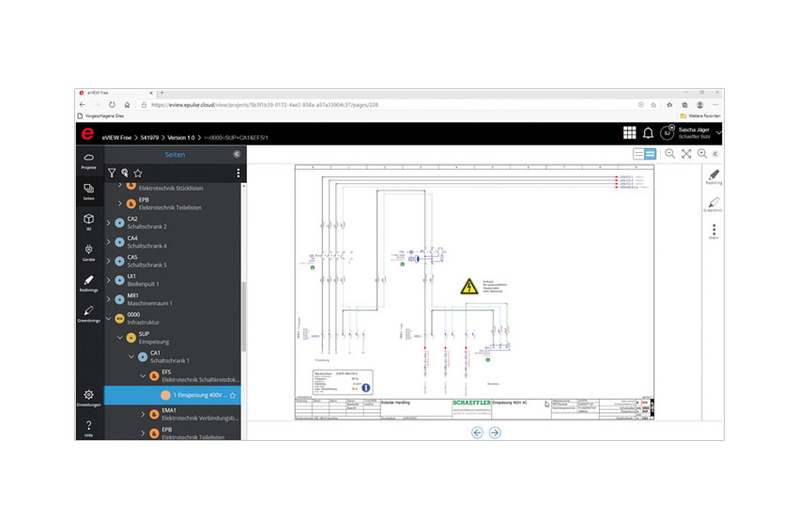Collapse the CA1 Schaltschrank 1 node

(131, 357)
